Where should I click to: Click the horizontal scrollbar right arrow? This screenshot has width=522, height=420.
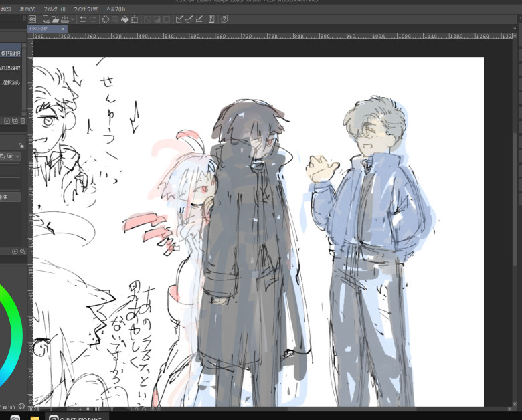(510, 409)
